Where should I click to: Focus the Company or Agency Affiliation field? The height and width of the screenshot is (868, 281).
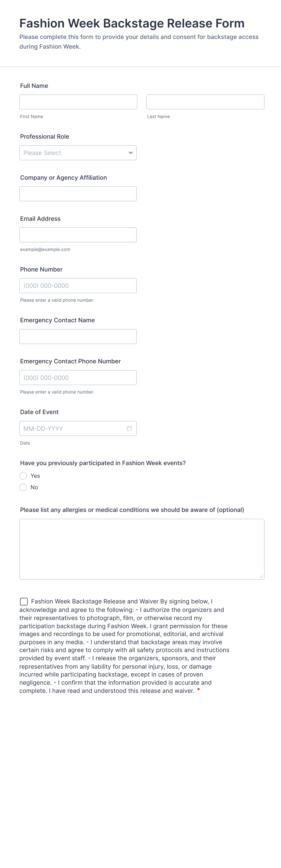click(78, 194)
